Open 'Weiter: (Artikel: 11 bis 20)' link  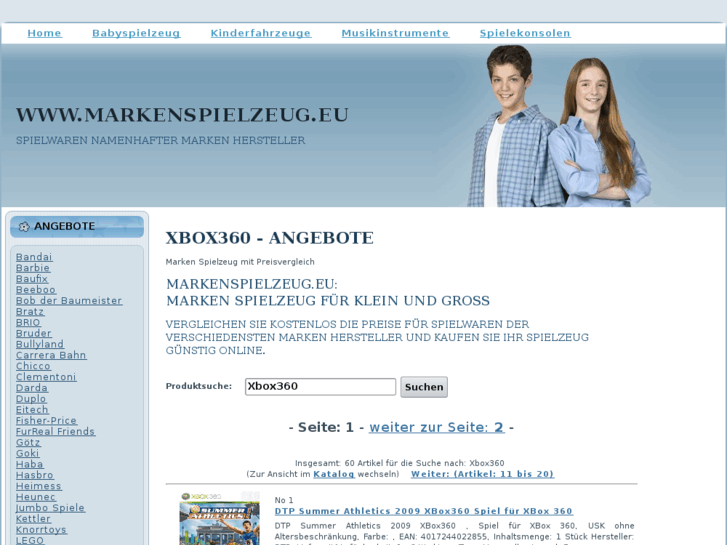click(483, 474)
